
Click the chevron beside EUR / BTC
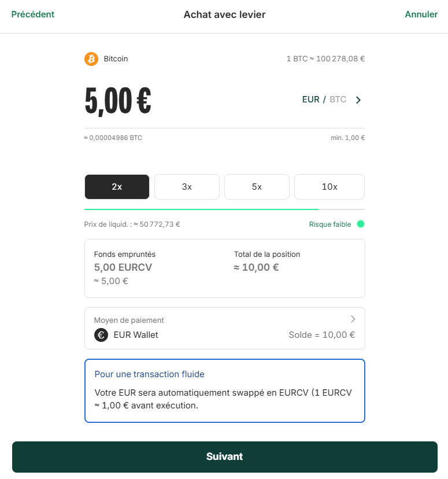click(358, 100)
